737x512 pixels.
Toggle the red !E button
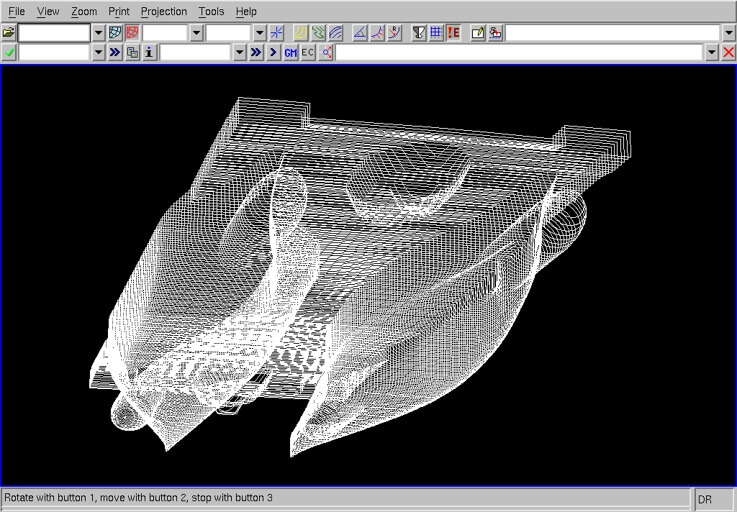pyautogui.click(x=454, y=33)
